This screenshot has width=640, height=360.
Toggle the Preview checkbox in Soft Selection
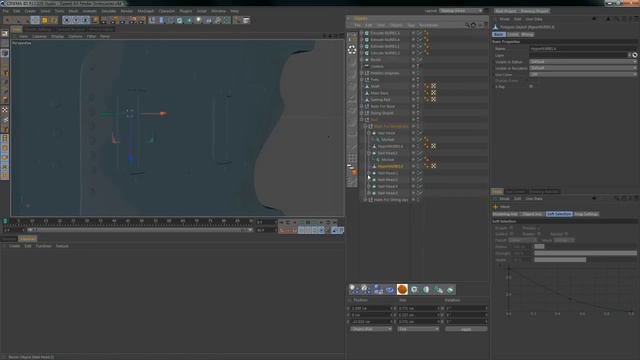point(539,228)
